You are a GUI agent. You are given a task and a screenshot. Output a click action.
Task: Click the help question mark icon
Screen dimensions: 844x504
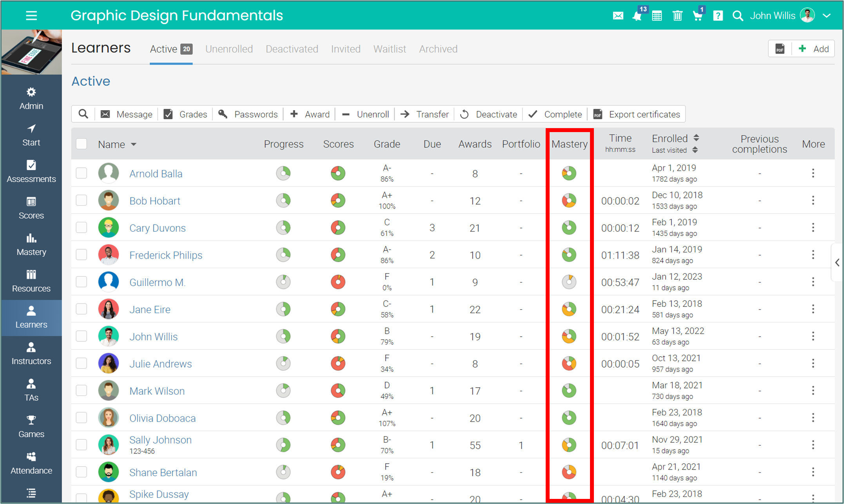[718, 16]
